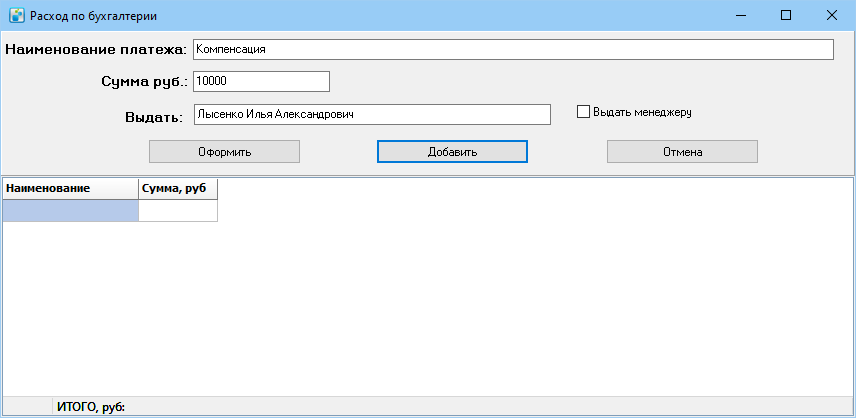
Task: Select the empty Сумма, руб cell
Action: click(x=178, y=211)
